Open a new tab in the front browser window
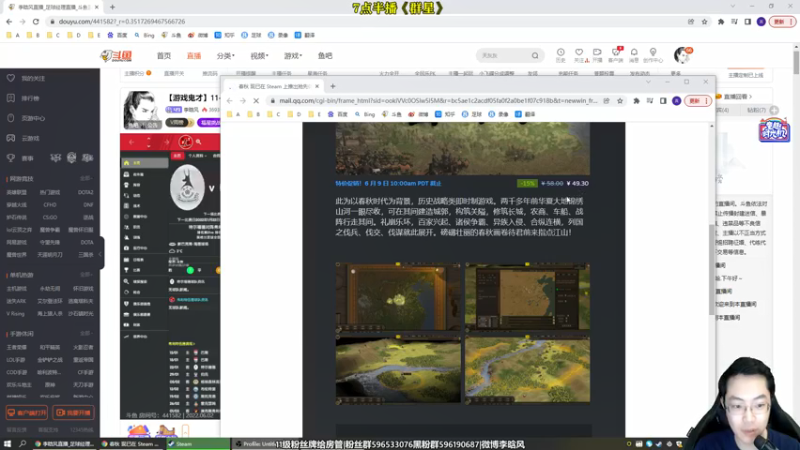Viewport: 800px width, 450px height. point(333,86)
